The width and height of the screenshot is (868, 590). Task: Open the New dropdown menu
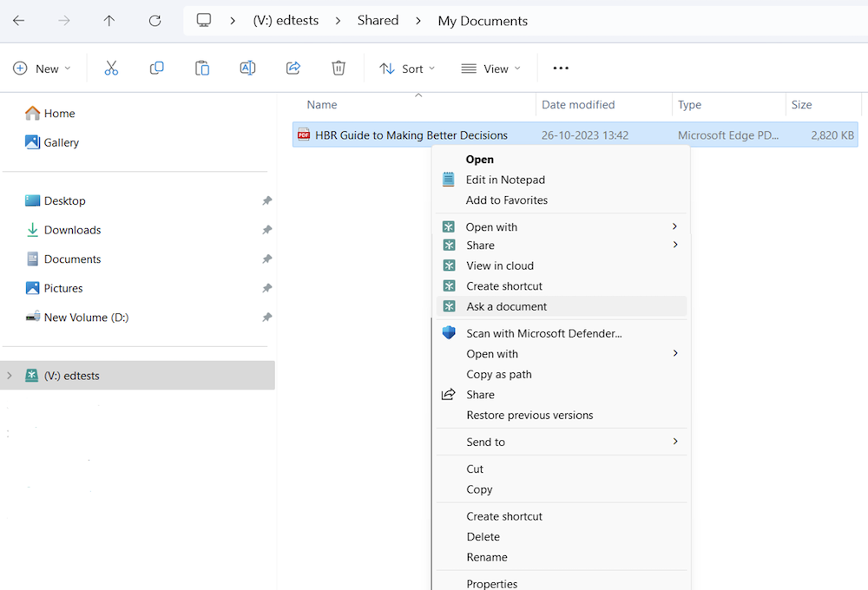42,69
